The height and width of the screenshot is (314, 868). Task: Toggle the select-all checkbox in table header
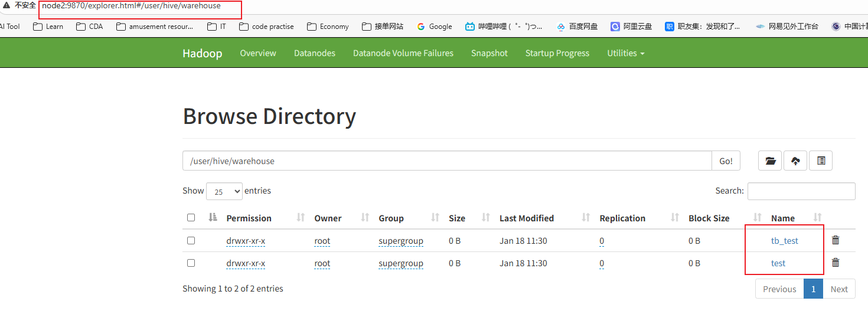click(x=191, y=218)
